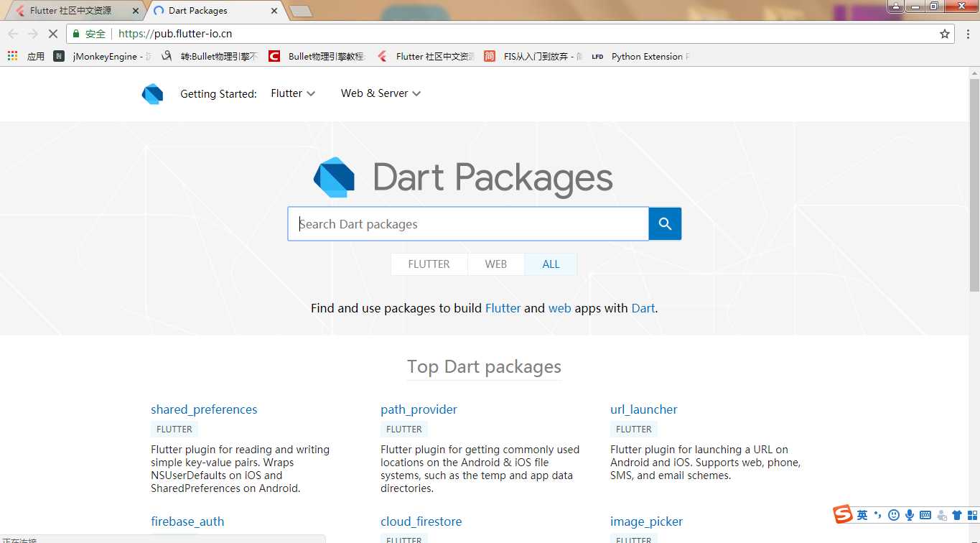Click the green secure padlock icon
Viewport: 980px width, 543px height.
(76, 34)
